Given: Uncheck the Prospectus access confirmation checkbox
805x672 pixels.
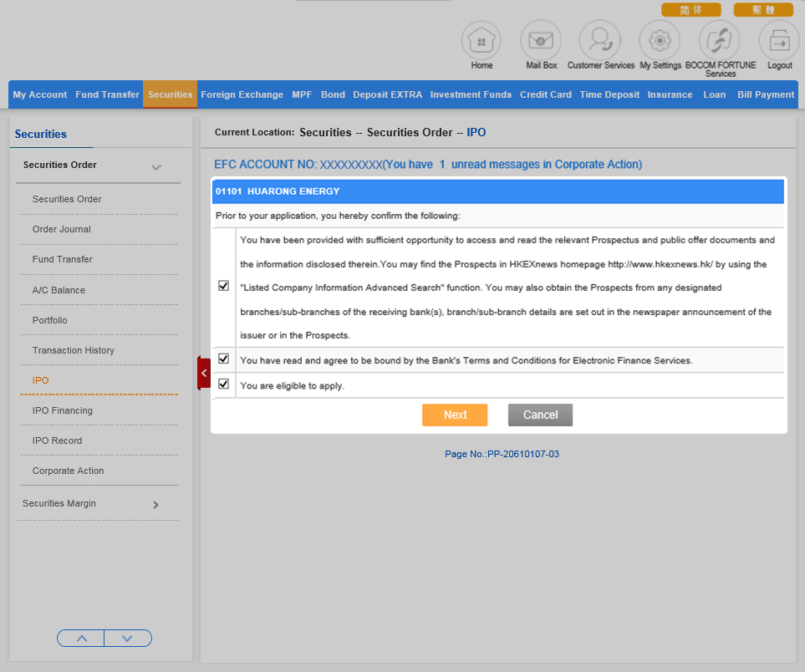Looking at the screenshot, I should tap(223, 286).
